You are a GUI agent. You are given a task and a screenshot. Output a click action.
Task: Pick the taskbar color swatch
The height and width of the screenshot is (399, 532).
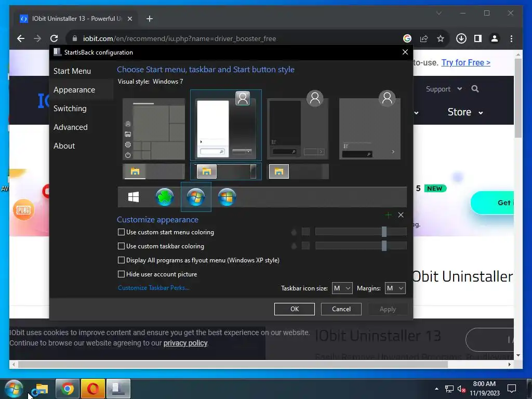point(305,246)
